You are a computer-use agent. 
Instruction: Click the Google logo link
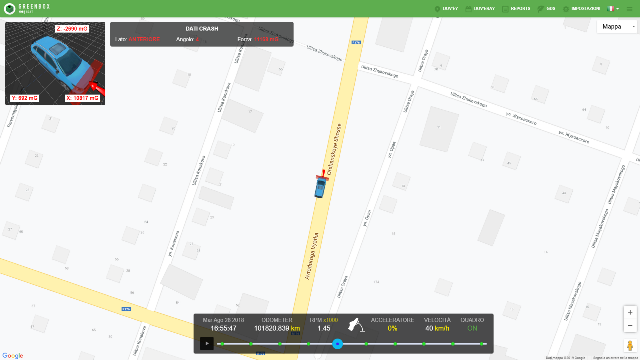pos(13,356)
